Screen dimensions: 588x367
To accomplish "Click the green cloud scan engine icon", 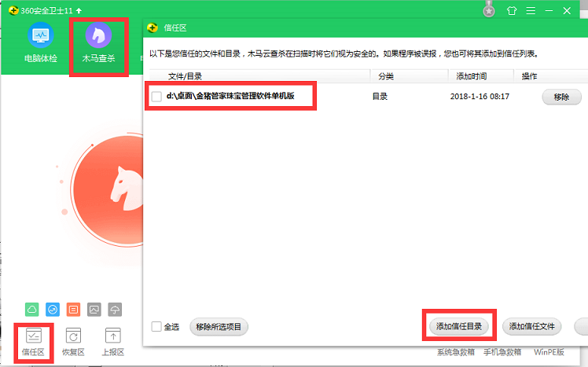I will (x=32, y=310).
